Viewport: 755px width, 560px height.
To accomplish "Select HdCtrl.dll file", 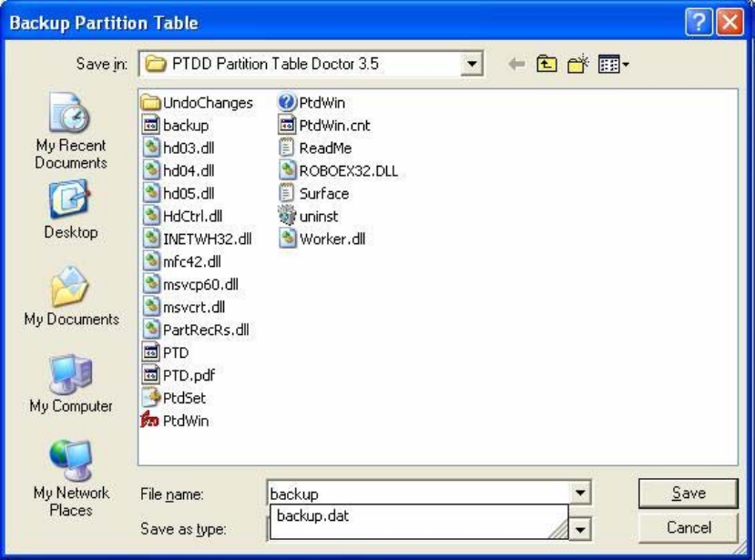I will (x=182, y=216).
